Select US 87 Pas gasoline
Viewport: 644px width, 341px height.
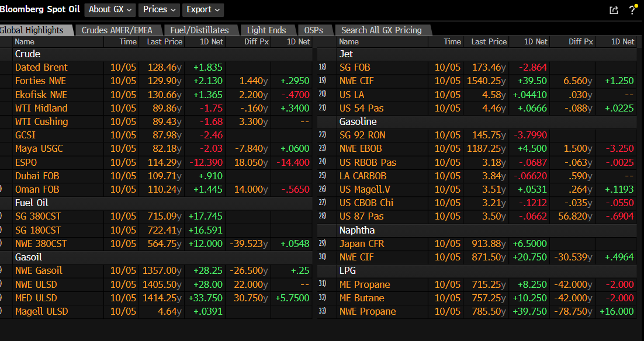click(x=477, y=217)
